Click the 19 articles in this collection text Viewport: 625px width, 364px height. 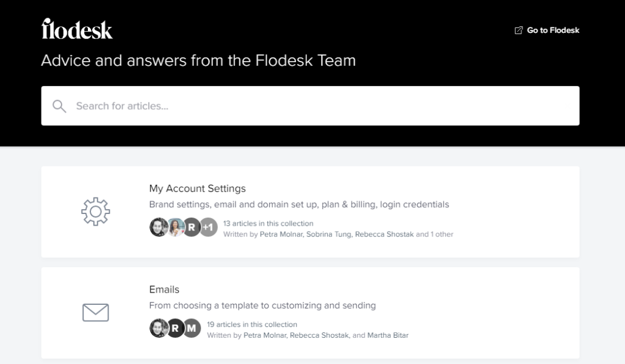coord(252,324)
